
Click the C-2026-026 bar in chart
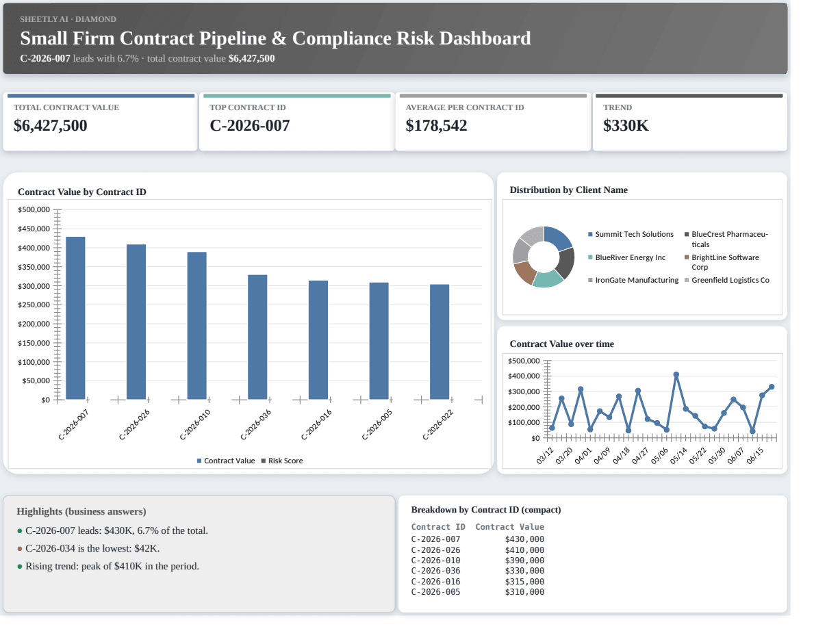[136, 322]
